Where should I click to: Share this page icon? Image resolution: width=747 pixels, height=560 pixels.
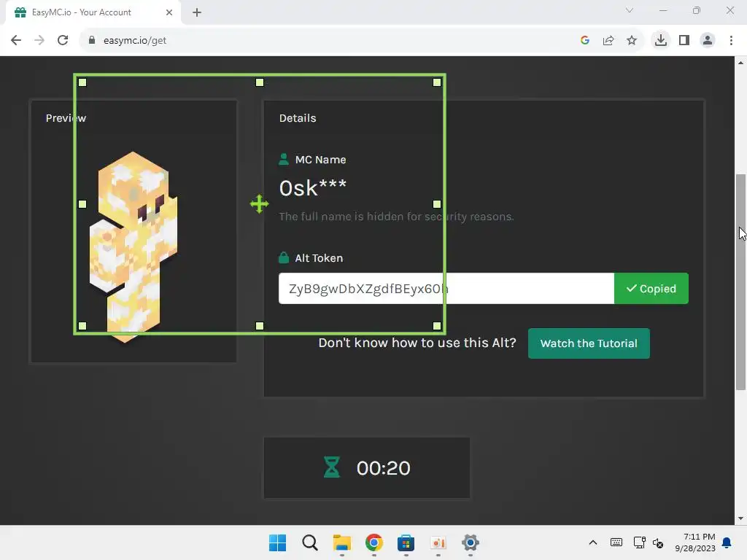[608, 41]
